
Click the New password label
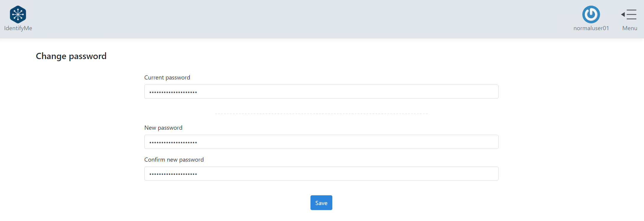tap(163, 128)
